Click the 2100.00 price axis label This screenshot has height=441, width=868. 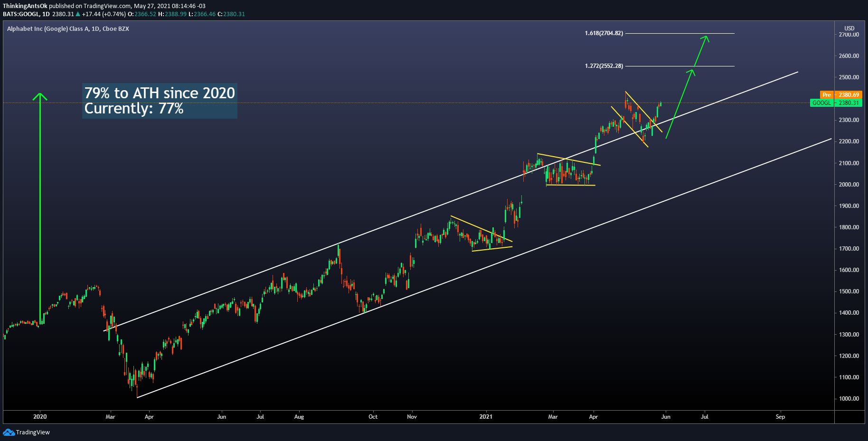(x=849, y=163)
